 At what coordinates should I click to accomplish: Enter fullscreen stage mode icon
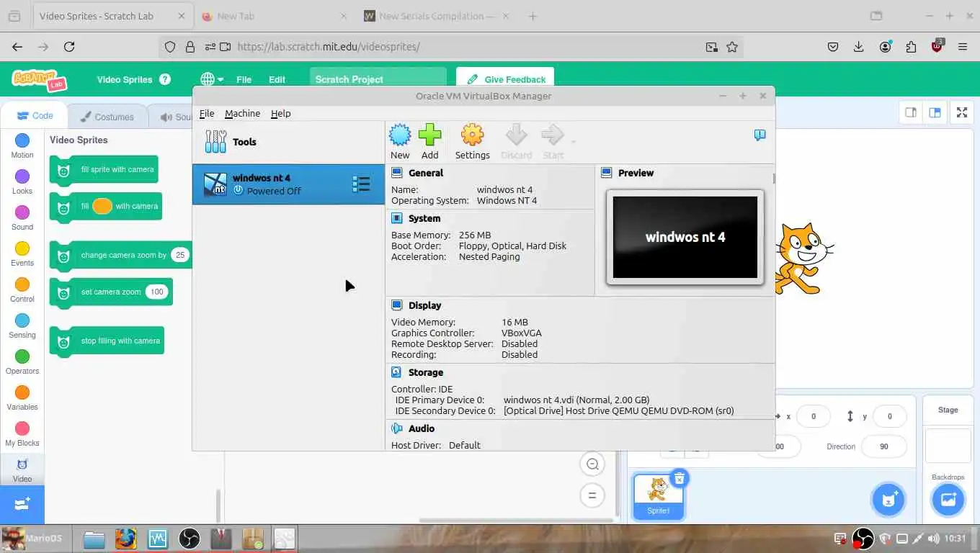click(x=961, y=112)
